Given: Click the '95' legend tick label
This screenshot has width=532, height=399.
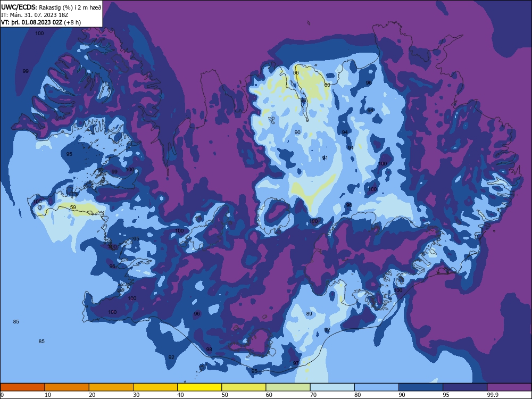Looking at the screenshot, I should [x=446, y=395].
